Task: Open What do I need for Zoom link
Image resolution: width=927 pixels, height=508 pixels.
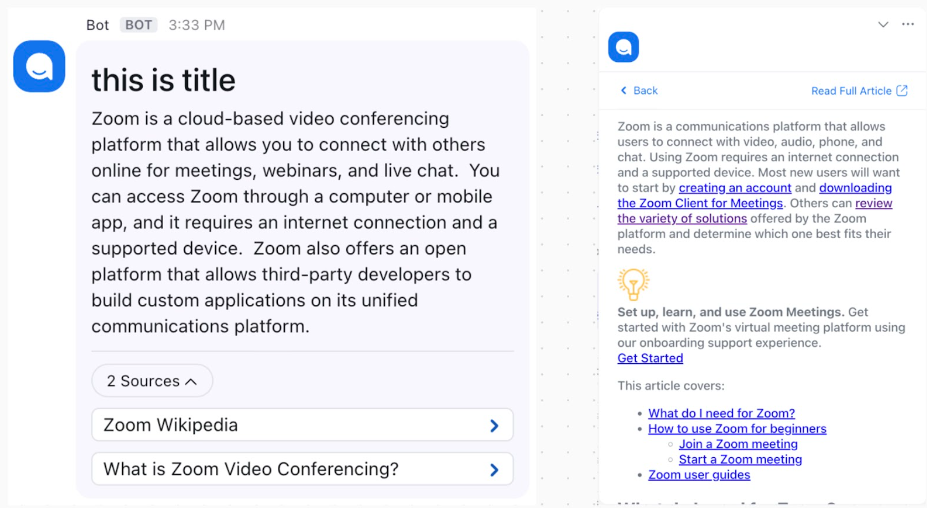Action: click(x=721, y=413)
